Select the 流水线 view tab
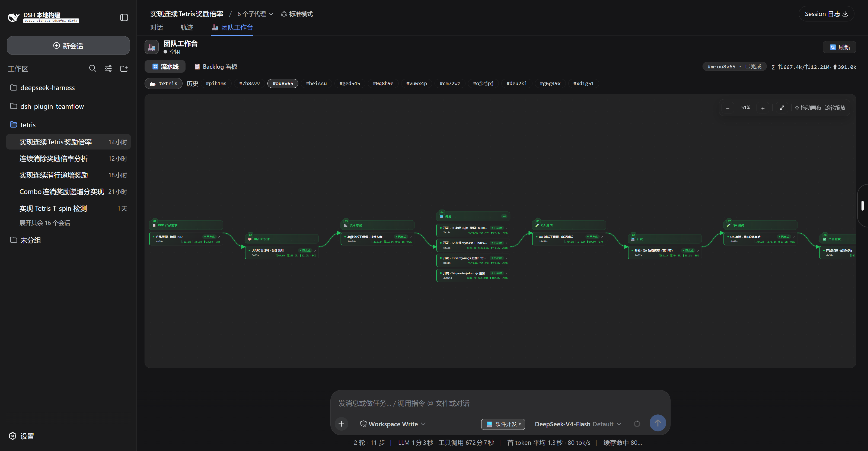 pos(165,66)
